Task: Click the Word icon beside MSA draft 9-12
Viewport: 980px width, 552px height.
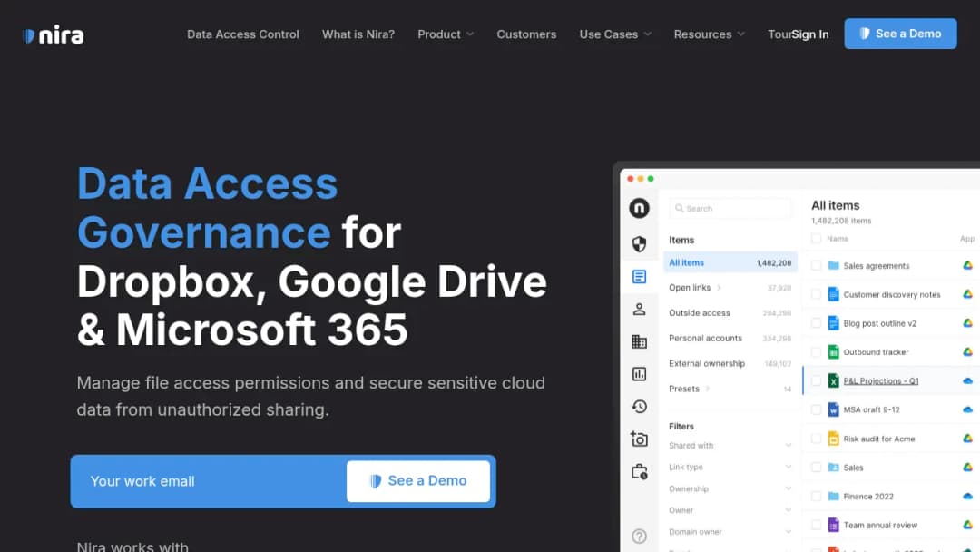Action: [x=833, y=409]
